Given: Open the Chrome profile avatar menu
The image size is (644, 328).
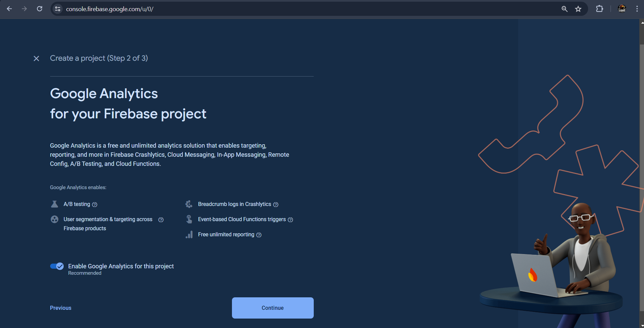Looking at the screenshot, I should point(622,9).
